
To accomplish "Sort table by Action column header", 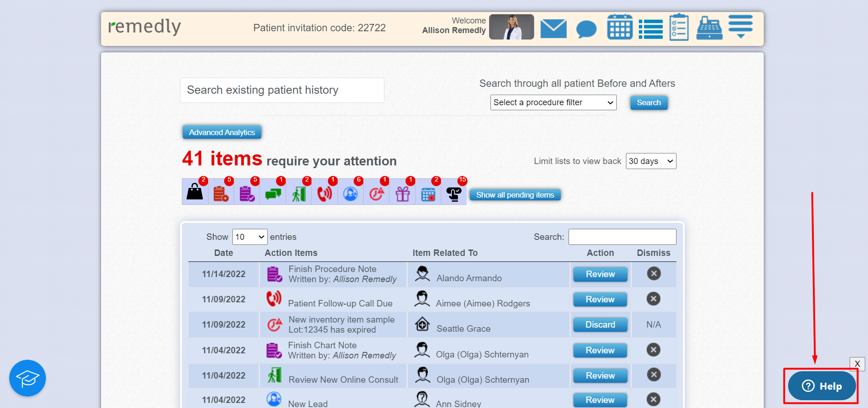I will point(600,253).
